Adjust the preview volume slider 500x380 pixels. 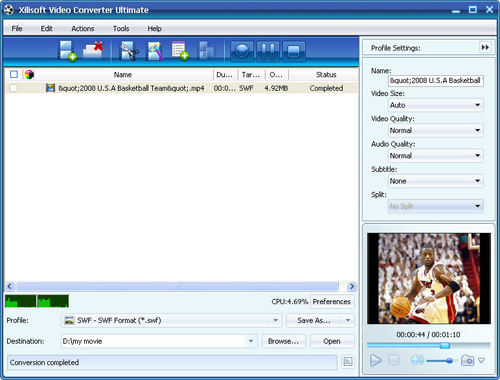click(x=449, y=360)
